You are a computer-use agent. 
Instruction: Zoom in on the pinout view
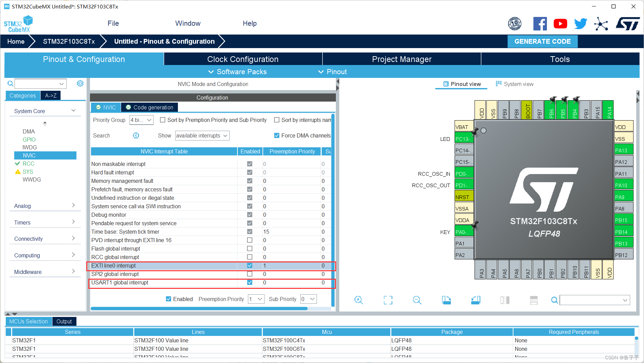coord(359,300)
